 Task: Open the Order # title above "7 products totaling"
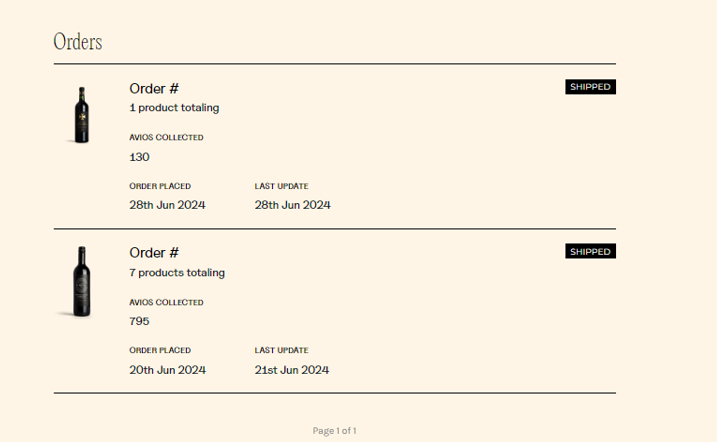(x=154, y=253)
